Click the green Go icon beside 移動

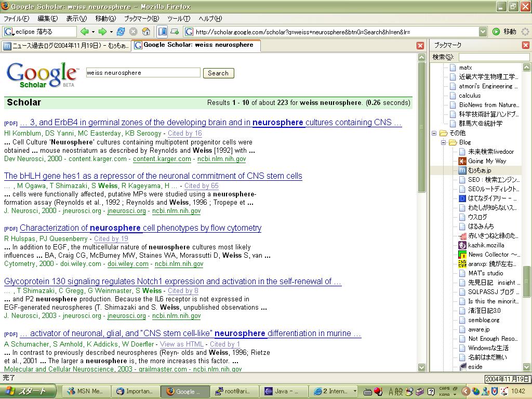click(496, 32)
